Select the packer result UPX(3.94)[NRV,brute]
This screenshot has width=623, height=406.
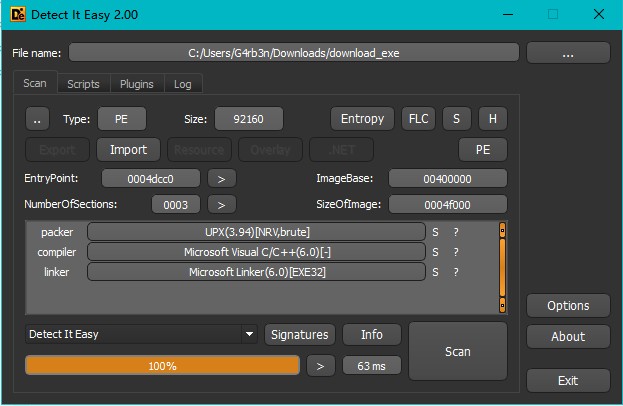pos(257,232)
